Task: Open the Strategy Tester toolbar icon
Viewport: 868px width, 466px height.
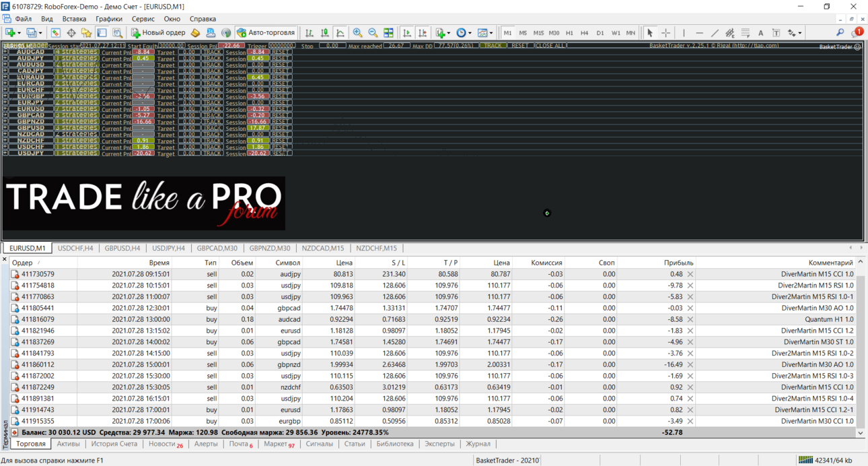Action: [117, 32]
